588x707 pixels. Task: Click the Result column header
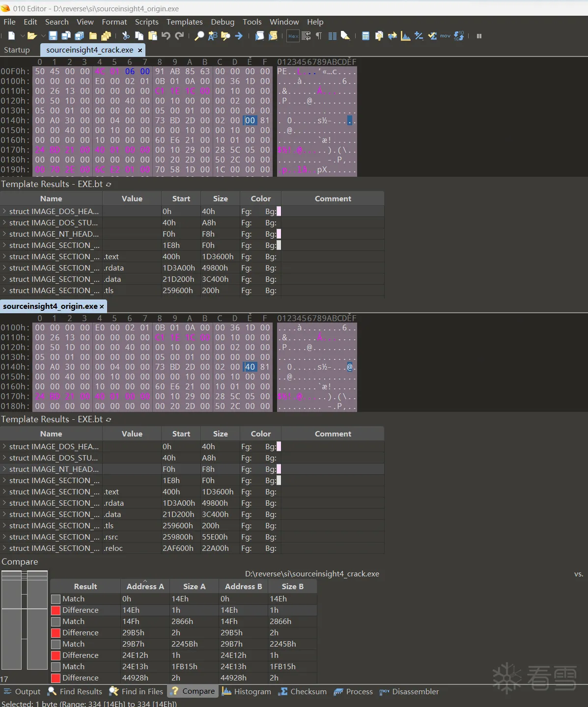point(85,586)
